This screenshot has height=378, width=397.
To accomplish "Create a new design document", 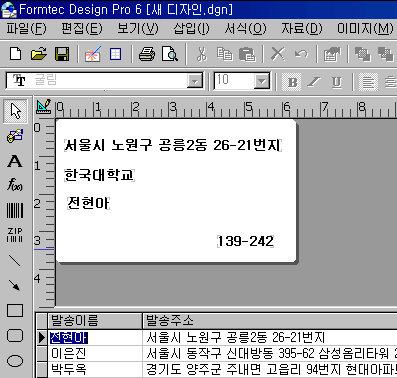I will [16, 54].
